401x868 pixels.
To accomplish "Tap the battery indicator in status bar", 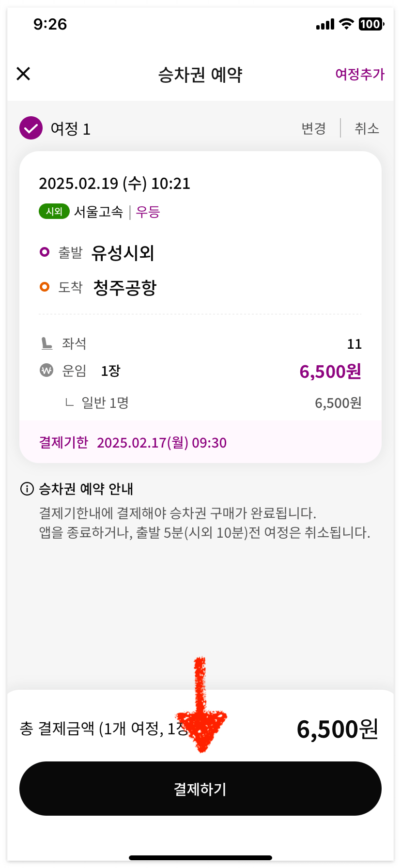I will tap(371, 24).
